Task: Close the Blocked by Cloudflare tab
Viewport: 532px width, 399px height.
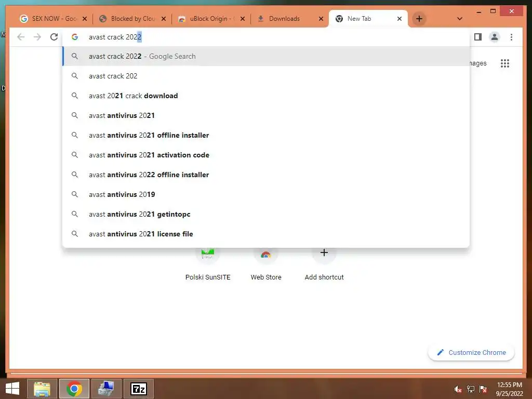Action: click(164, 19)
